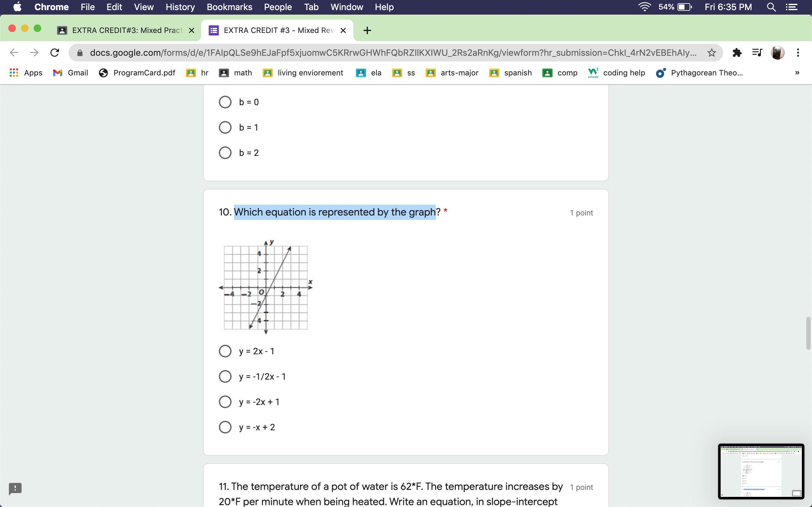Reload the current page
This screenshot has height=507, width=812.
tap(55, 53)
